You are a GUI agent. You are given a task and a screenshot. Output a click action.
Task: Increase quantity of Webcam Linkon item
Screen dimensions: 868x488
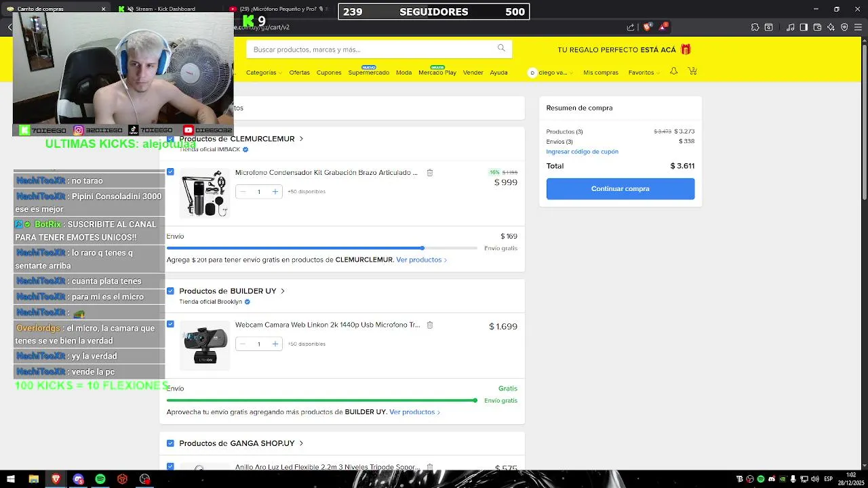[275, 344]
